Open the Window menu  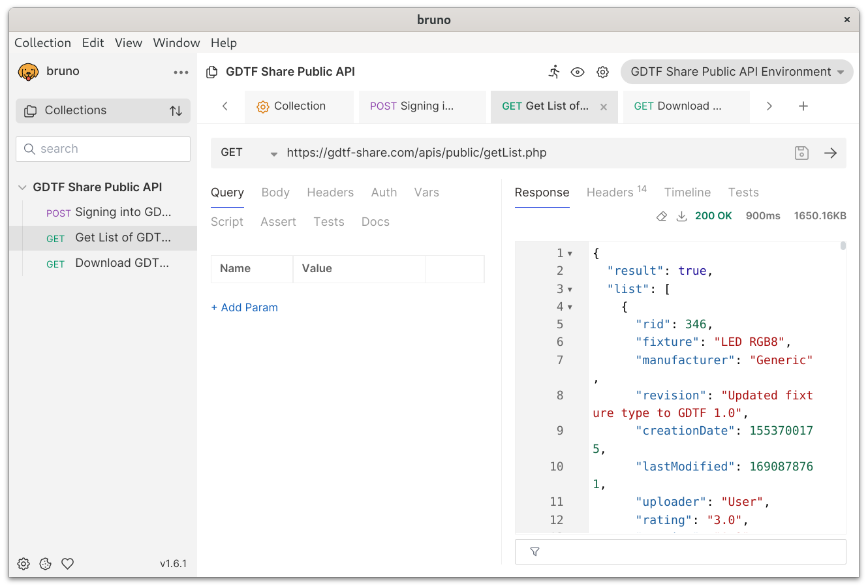176,42
